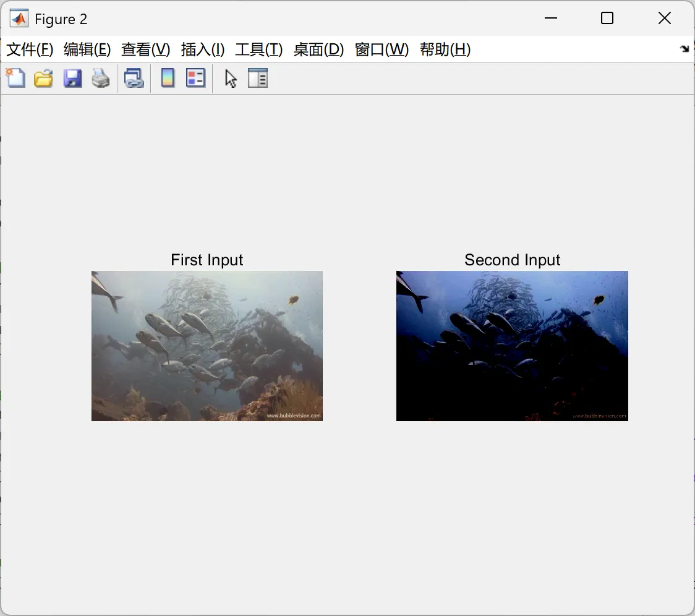
Task: Insert a colorbar using the toolbar icon
Action: pos(168,79)
